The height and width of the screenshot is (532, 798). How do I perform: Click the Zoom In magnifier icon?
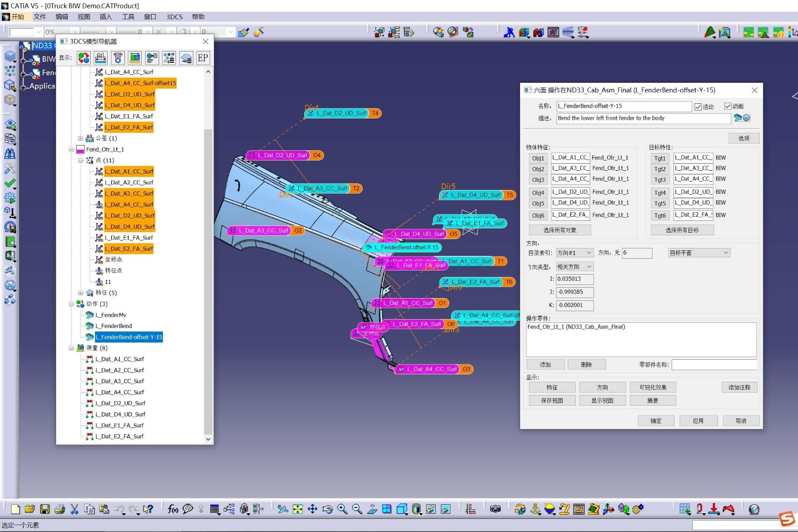point(343,509)
